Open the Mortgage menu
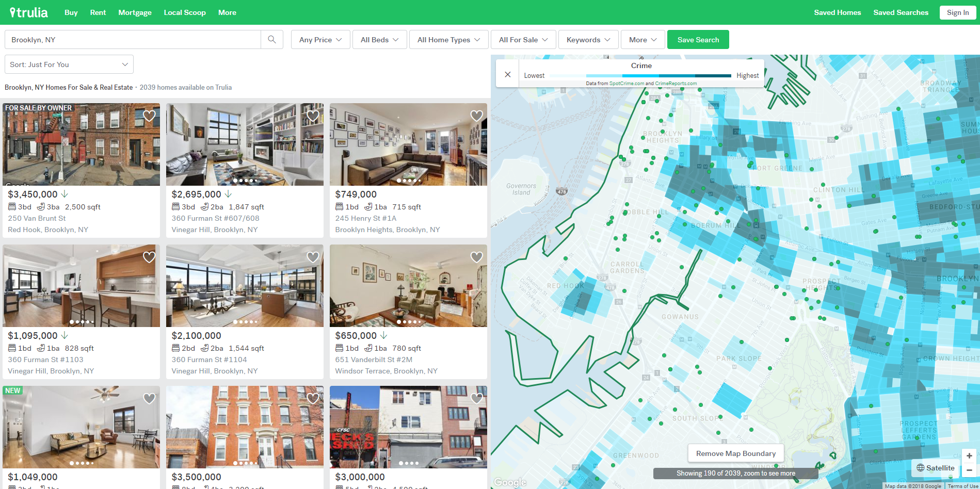The image size is (980, 489). point(135,12)
